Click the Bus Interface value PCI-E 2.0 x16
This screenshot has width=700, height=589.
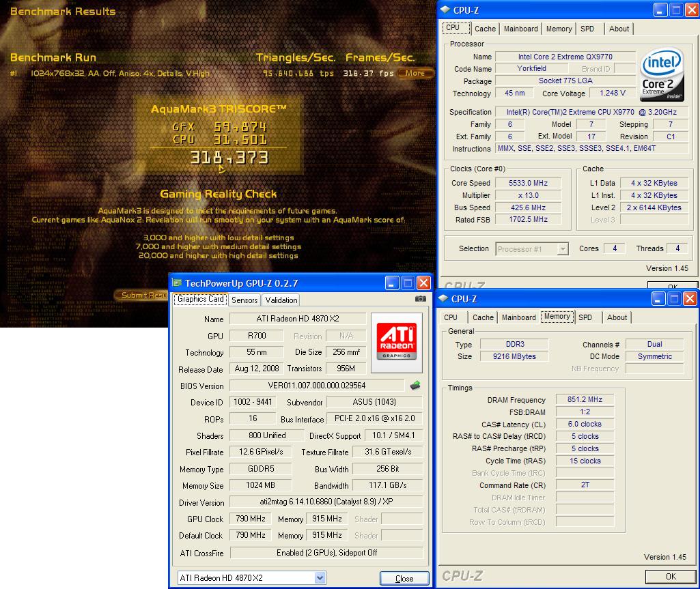tap(374, 418)
